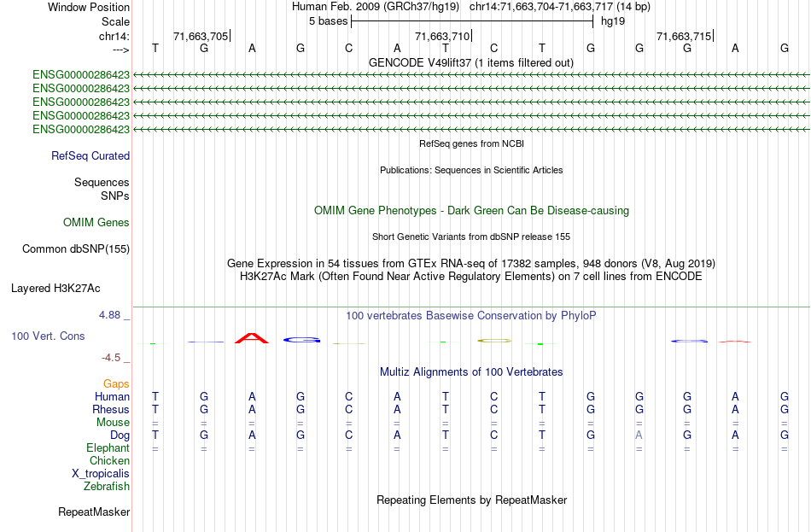The width and height of the screenshot is (811, 532).
Task: Open the RefSeq Curated track label
Action: tap(90, 155)
